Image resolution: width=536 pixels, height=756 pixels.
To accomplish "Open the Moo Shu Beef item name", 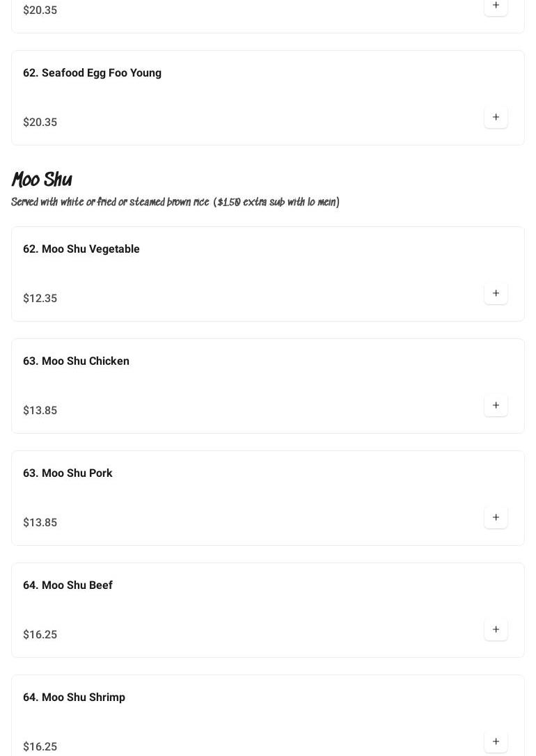I will (68, 585).
